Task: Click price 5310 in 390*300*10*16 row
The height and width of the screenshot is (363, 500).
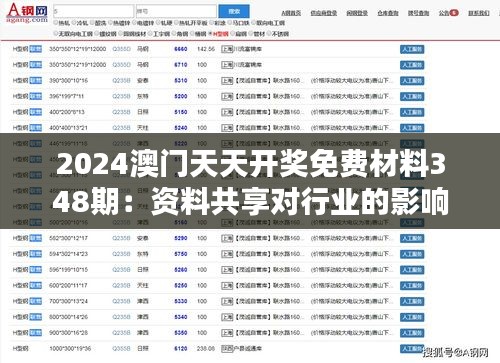Action: tap(181, 81)
